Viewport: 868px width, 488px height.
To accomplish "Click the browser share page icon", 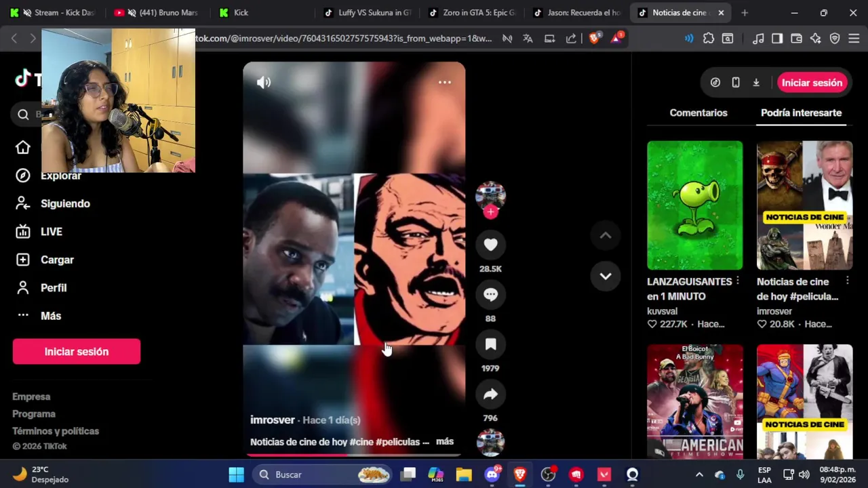I will point(571,39).
